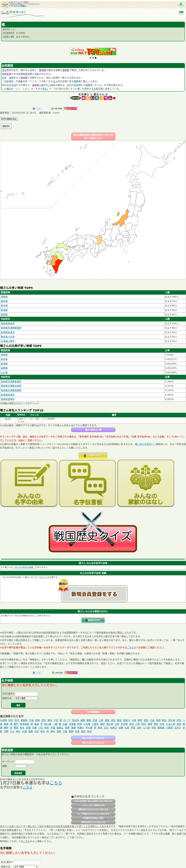Select the third carousel dot under the ad
The image size is (186, 868).
95,58
